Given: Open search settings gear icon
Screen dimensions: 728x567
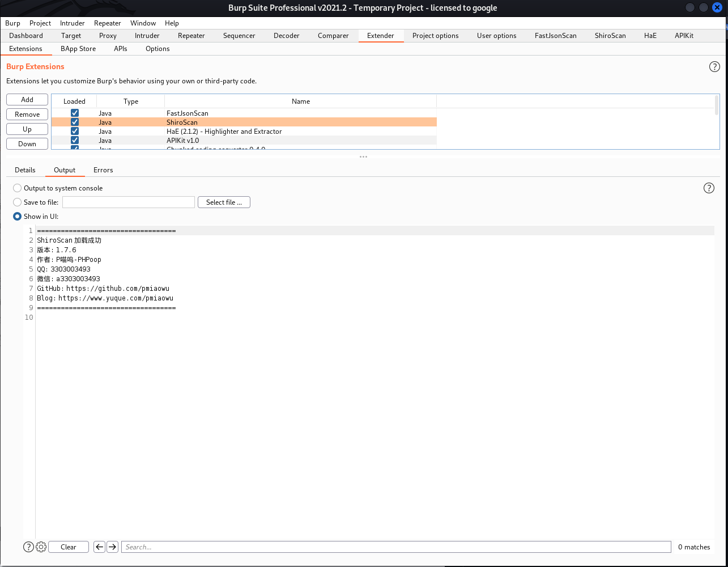Looking at the screenshot, I should click(x=41, y=547).
